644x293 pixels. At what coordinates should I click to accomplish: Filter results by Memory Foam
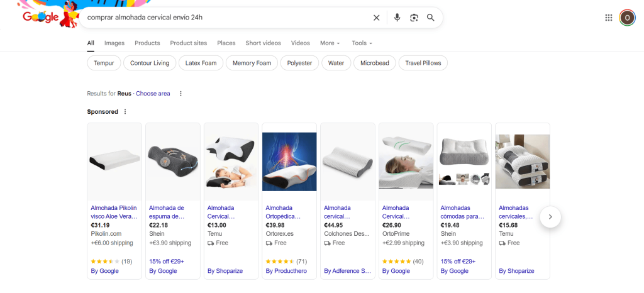tap(252, 63)
